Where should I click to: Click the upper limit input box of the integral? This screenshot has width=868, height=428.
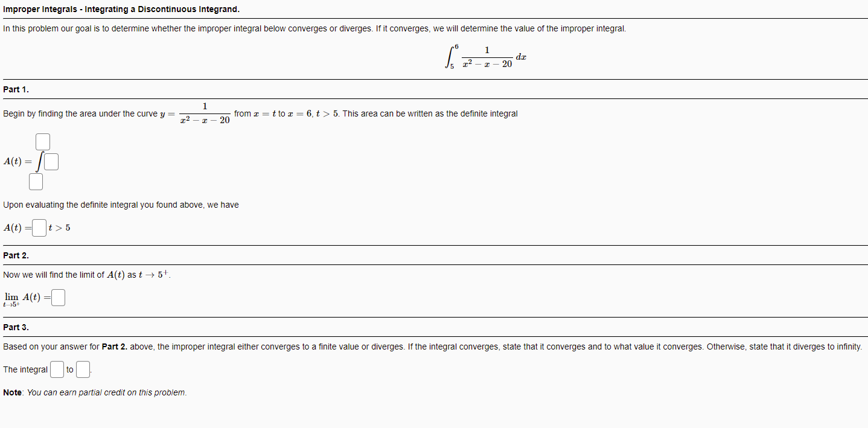click(x=42, y=141)
